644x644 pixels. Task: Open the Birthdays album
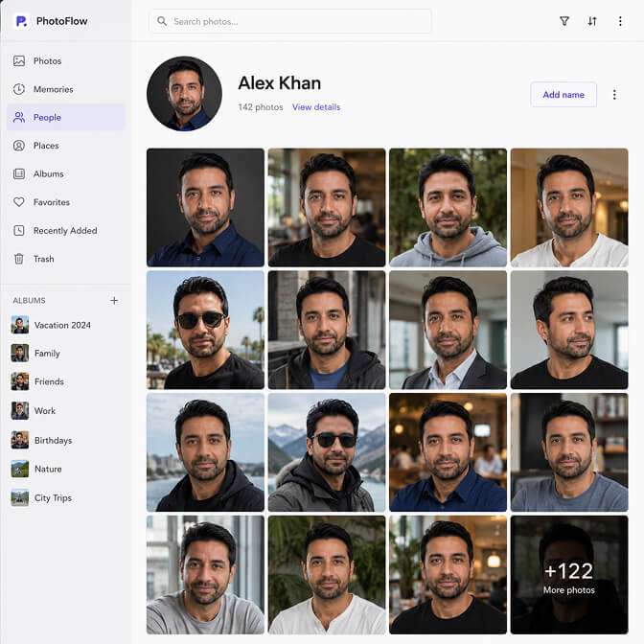[x=53, y=440]
